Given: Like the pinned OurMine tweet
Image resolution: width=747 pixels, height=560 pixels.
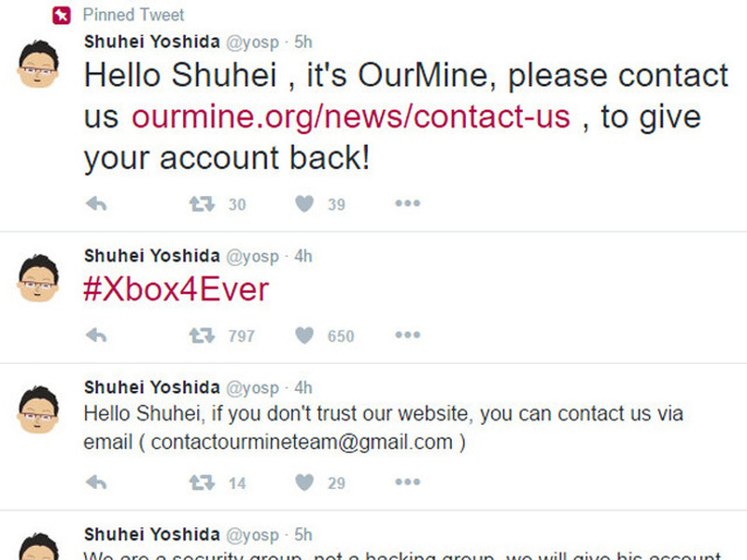Looking at the screenshot, I should [x=304, y=203].
